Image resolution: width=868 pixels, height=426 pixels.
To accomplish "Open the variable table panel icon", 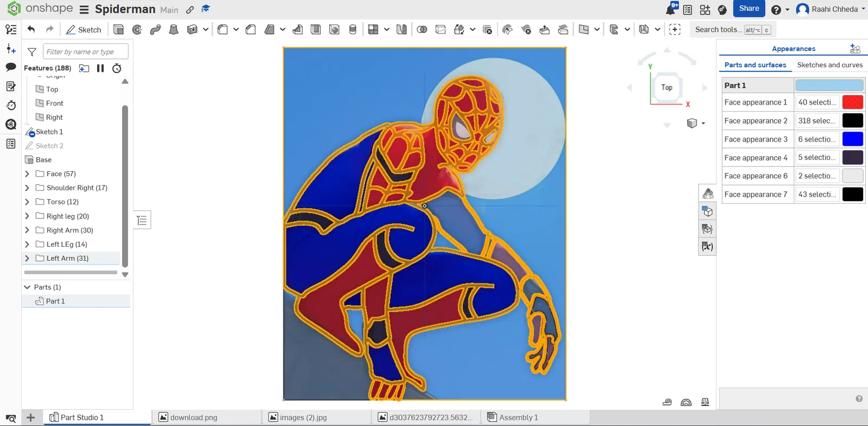I will [x=707, y=246].
